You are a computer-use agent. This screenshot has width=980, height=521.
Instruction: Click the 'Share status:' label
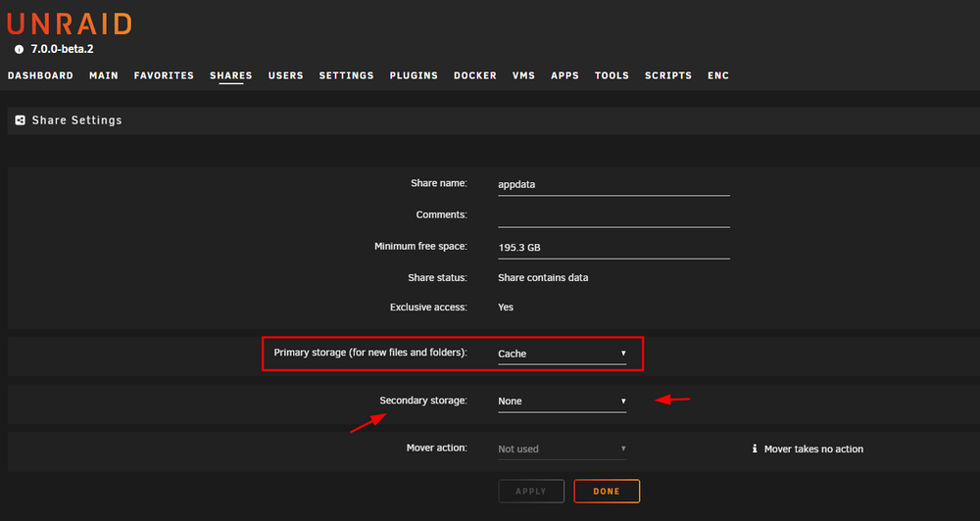(437, 277)
